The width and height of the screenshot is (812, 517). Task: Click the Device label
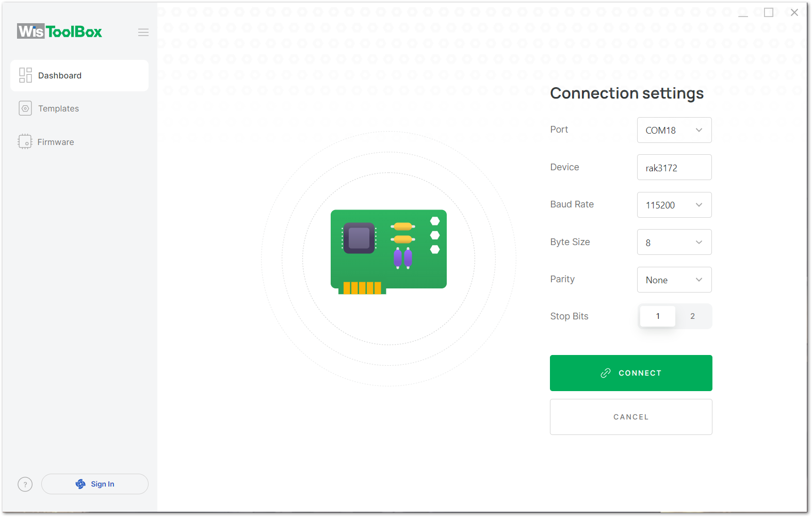click(564, 167)
